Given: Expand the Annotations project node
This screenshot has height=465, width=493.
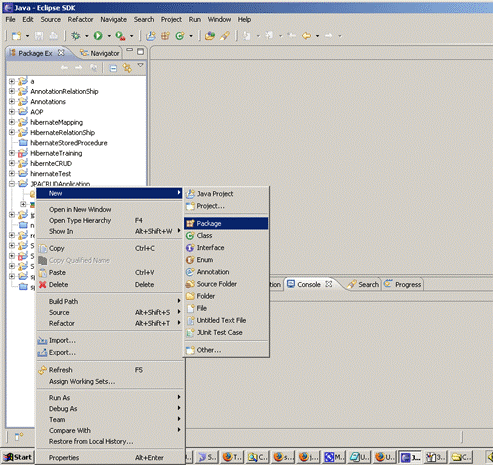Looking at the screenshot, I should [12, 101].
